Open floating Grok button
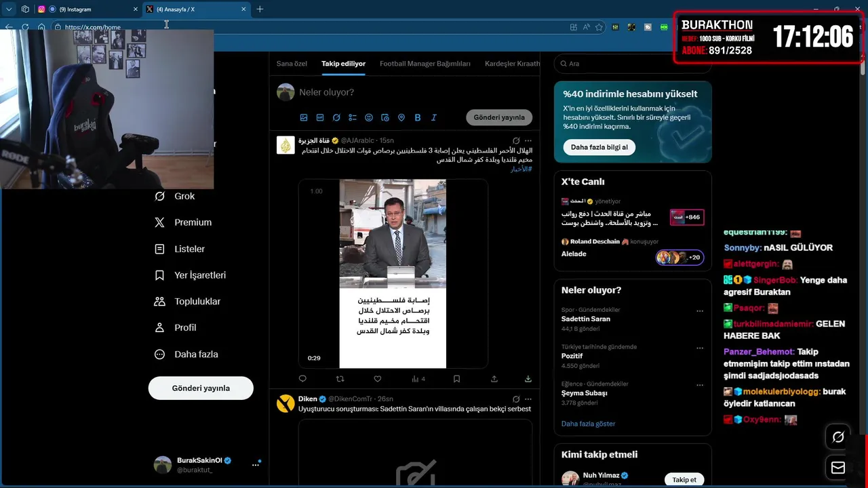The height and width of the screenshot is (488, 868). click(x=838, y=437)
